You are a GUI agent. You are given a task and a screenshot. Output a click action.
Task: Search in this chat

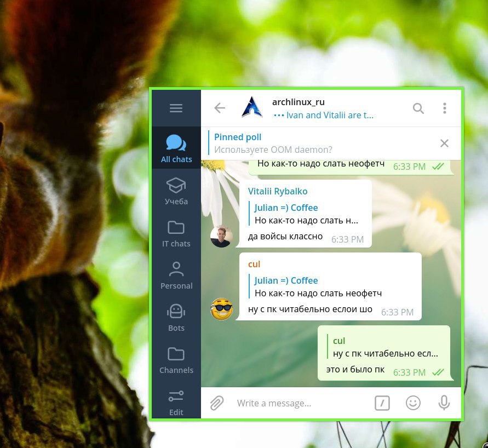pyautogui.click(x=418, y=108)
